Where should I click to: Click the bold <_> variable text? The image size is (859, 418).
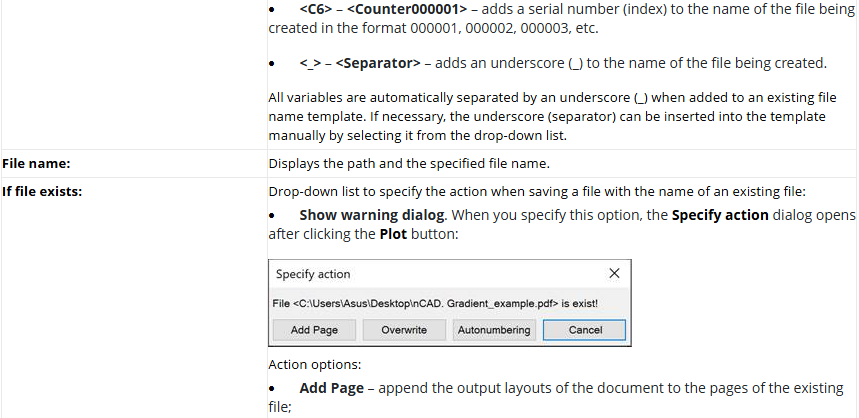(x=309, y=63)
